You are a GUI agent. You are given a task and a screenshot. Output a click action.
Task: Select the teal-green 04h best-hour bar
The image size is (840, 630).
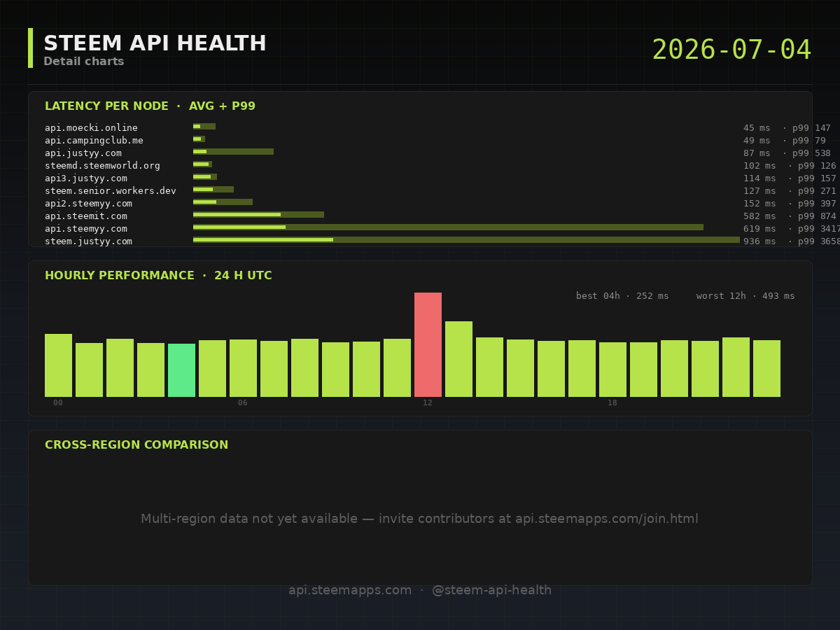(x=181, y=370)
